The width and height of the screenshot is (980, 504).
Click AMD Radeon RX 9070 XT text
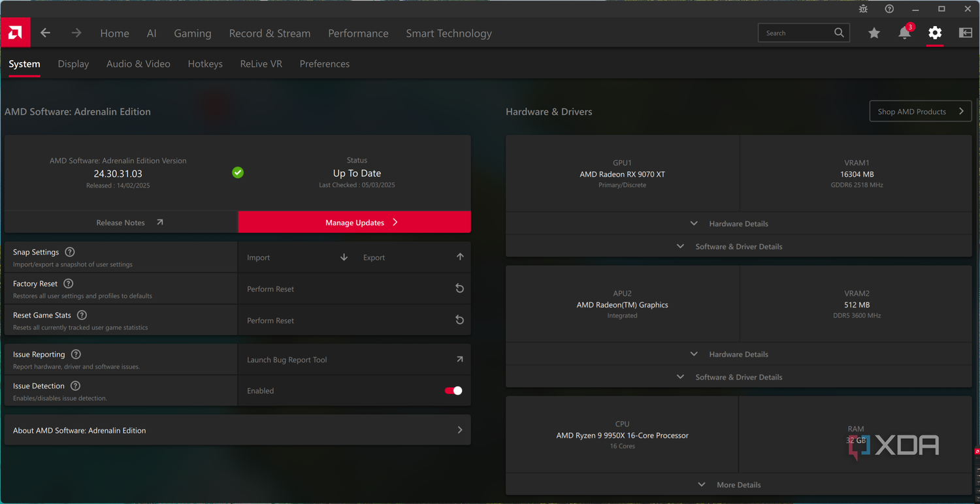pos(622,174)
